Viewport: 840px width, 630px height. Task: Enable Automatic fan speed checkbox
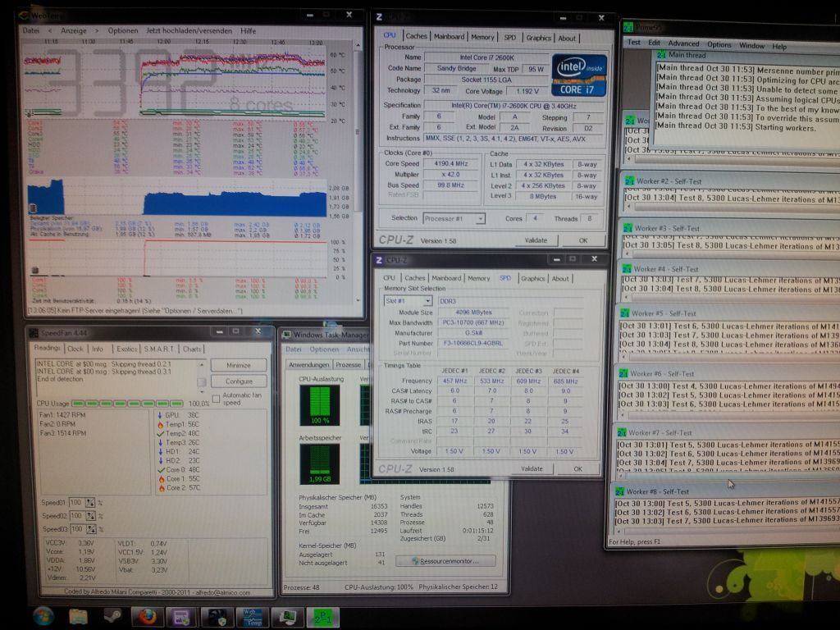pos(217,399)
